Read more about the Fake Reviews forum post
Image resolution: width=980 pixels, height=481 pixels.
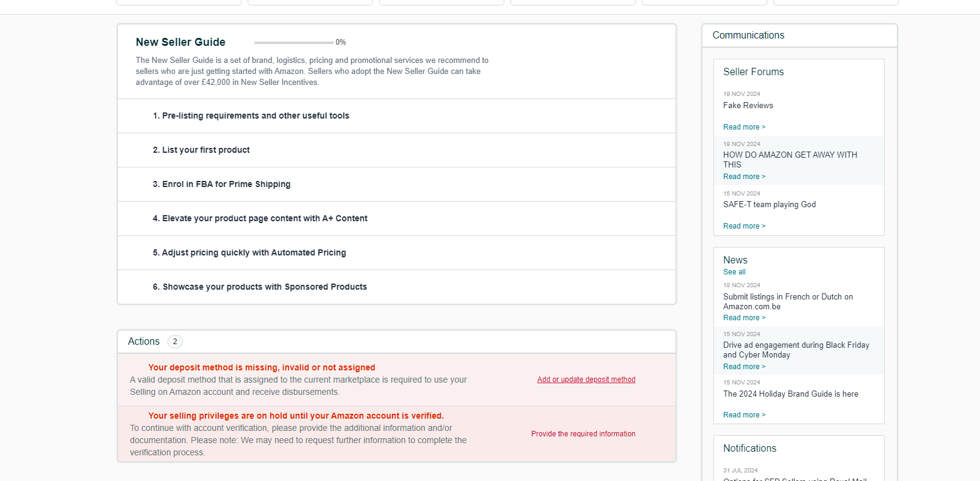click(x=744, y=127)
